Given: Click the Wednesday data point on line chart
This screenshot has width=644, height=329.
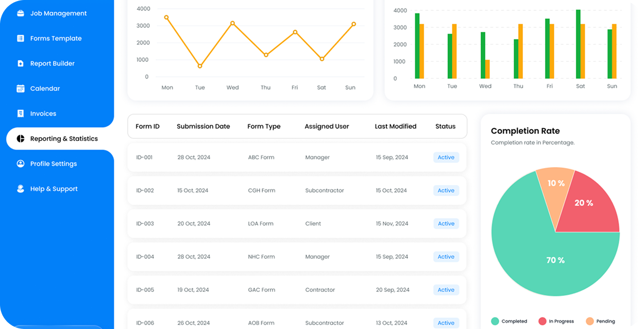Looking at the screenshot, I should pos(232,23).
